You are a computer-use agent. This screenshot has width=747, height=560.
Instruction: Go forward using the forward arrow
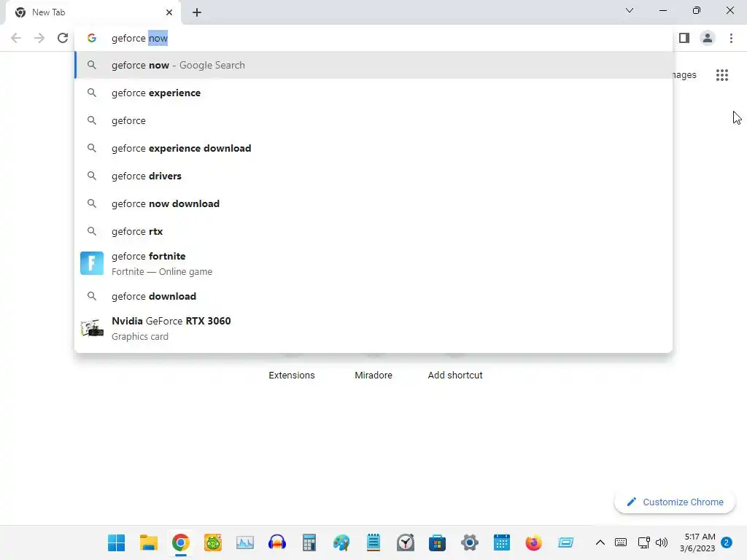click(39, 38)
